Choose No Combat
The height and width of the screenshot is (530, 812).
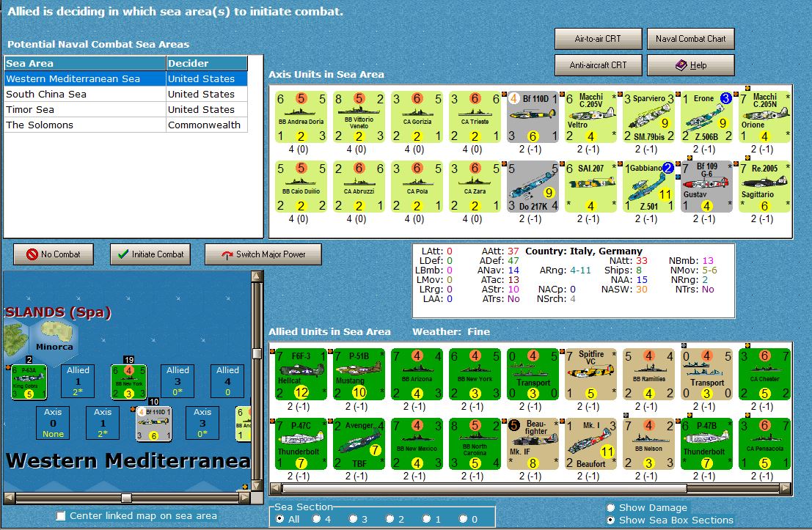pyautogui.click(x=54, y=254)
